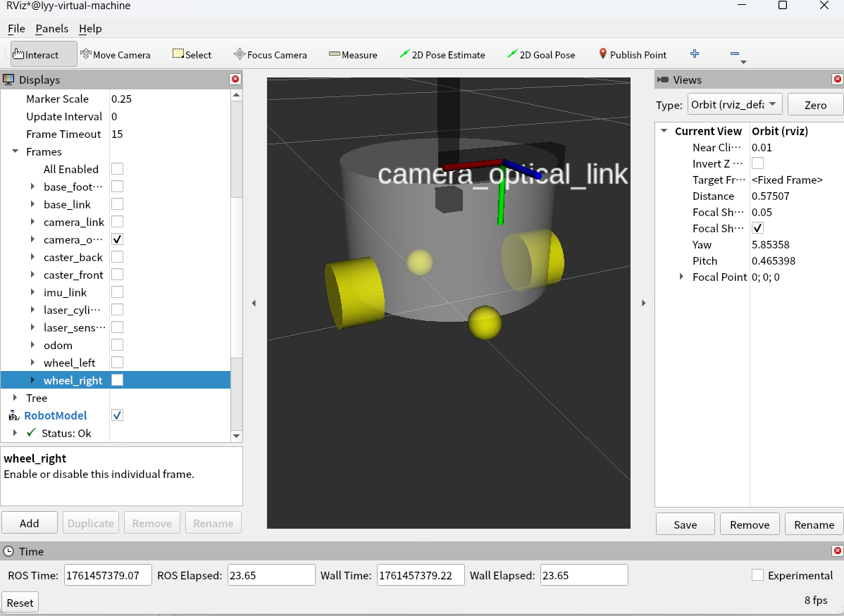Open toolbar overflow dropdown arrow
Image resolution: width=844 pixels, height=616 pixels.
pyautogui.click(x=743, y=63)
